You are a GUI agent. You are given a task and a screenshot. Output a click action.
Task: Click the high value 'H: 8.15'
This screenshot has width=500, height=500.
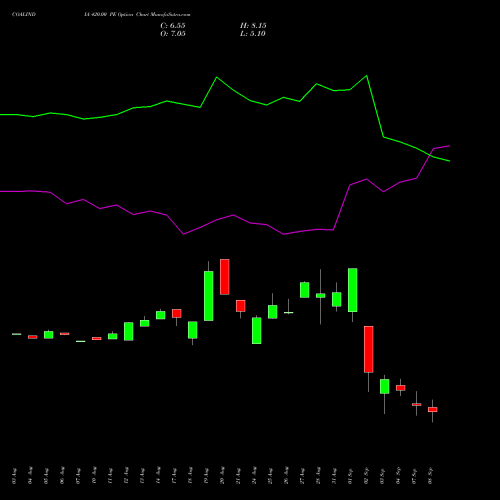(x=253, y=26)
